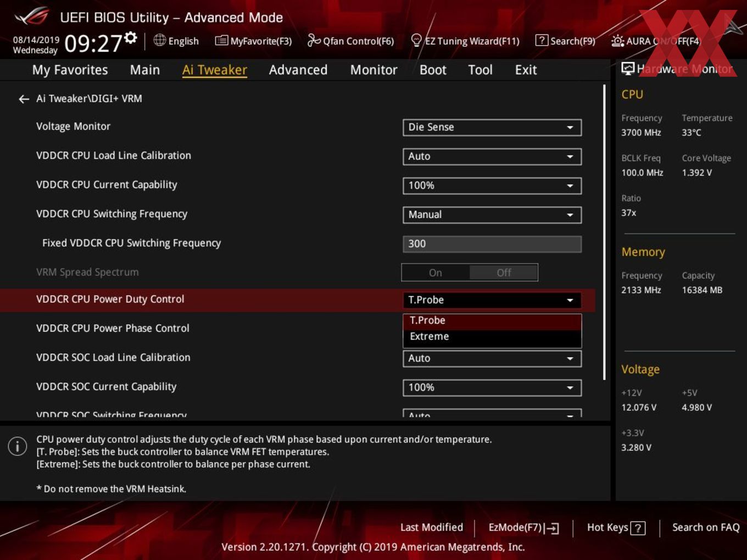This screenshot has height=560, width=747.
Task: Click Search on FAQ link
Action: [x=706, y=528]
